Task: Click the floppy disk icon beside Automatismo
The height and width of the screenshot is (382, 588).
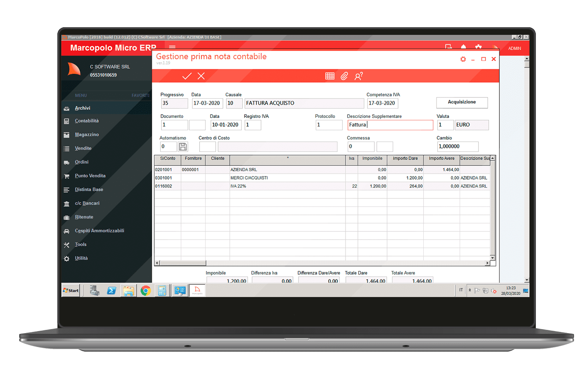Action: pos(183,147)
